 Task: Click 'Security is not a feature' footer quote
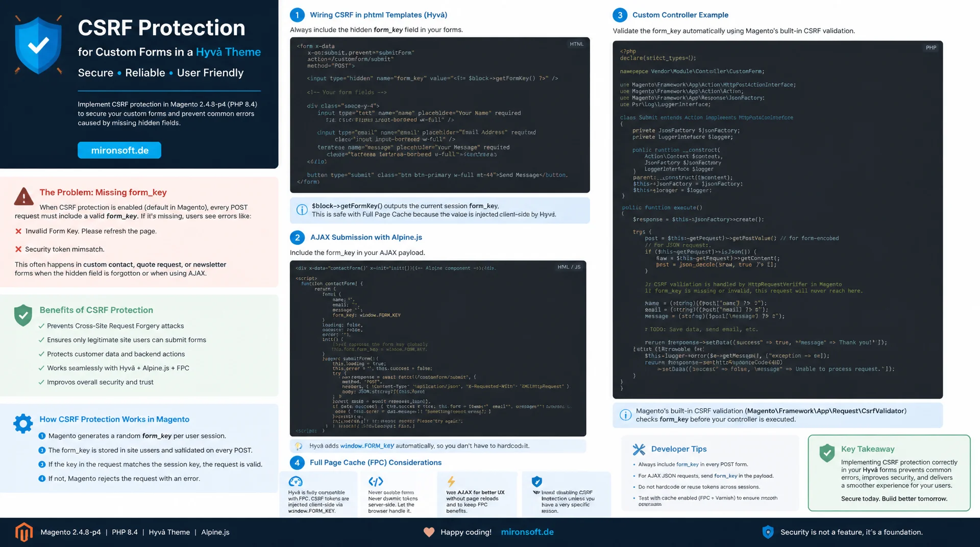tap(851, 532)
